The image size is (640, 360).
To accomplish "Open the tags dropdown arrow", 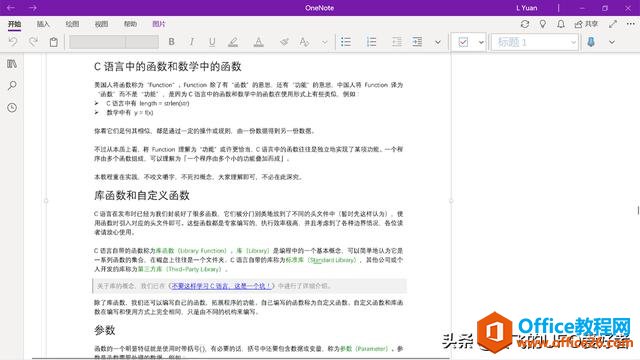I will click(481, 42).
